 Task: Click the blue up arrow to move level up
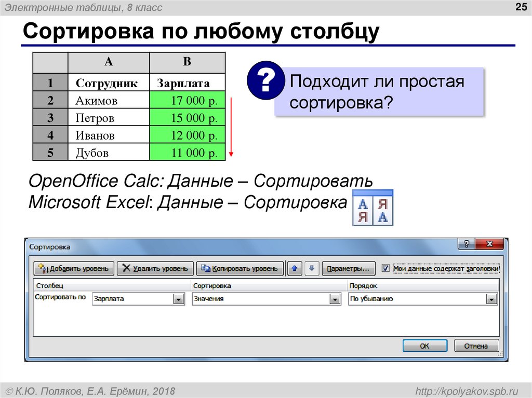(295, 269)
